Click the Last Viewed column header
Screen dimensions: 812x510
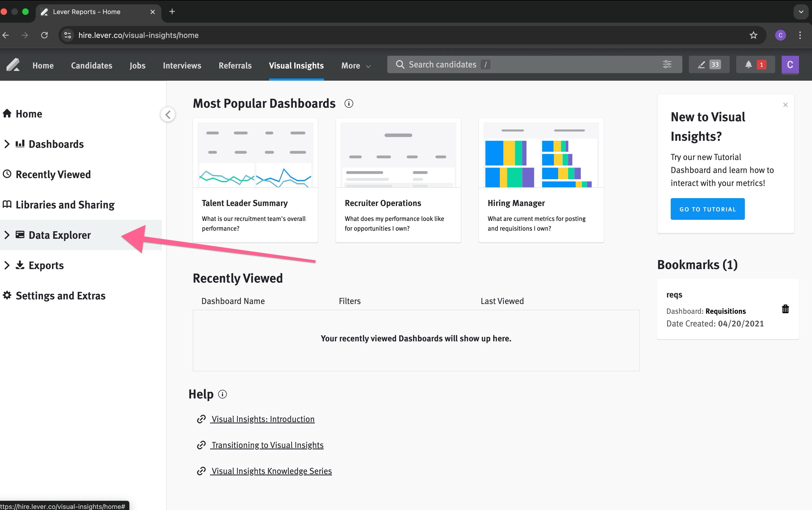[x=502, y=301]
